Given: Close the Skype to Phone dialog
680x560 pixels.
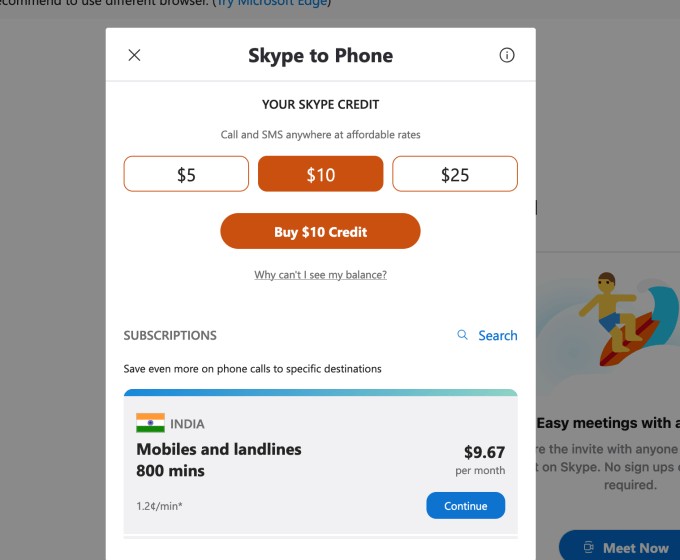Looking at the screenshot, I should pos(135,55).
